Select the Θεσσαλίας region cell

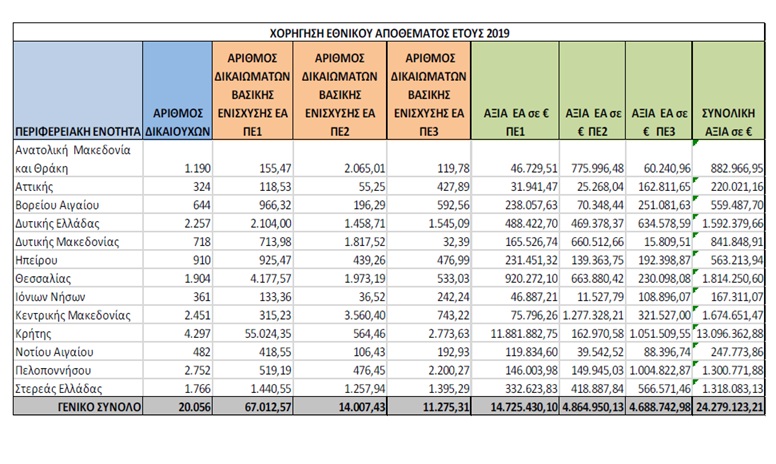point(41,276)
